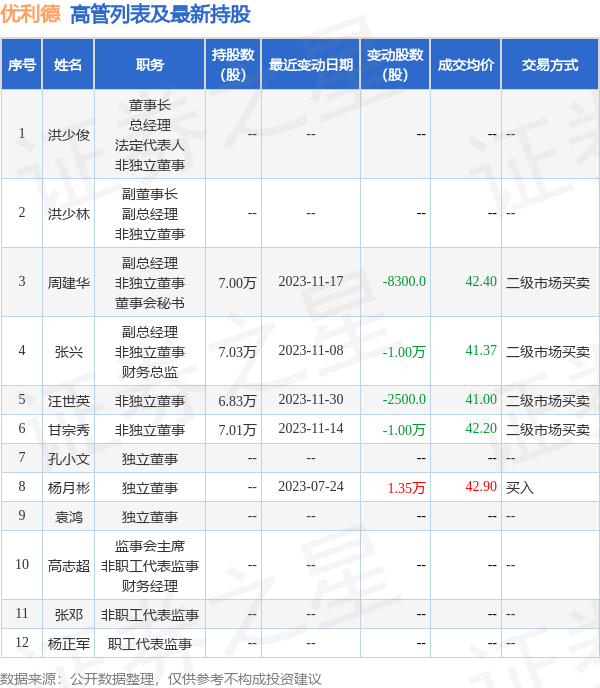
Task: Click the name 张兴
Action: coord(69,352)
